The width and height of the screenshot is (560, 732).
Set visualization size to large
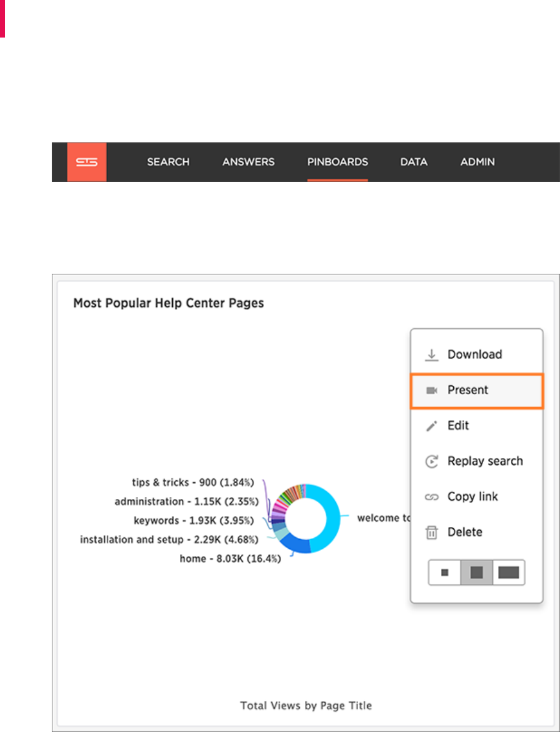509,572
